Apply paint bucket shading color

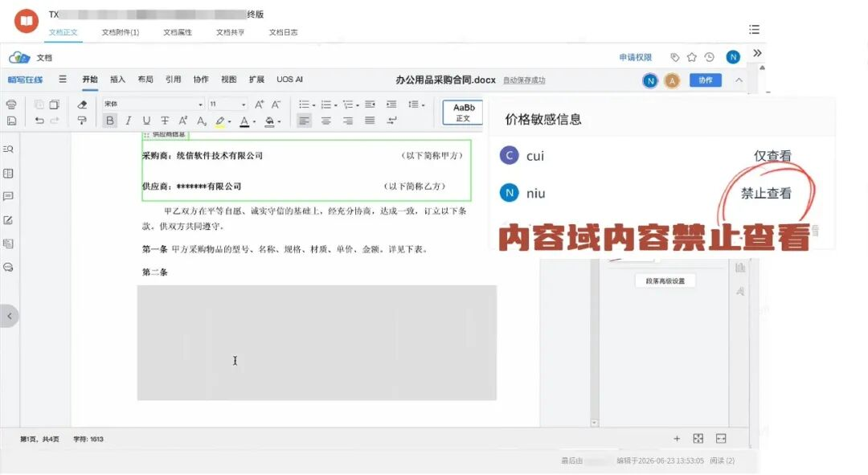click(269, 121)
